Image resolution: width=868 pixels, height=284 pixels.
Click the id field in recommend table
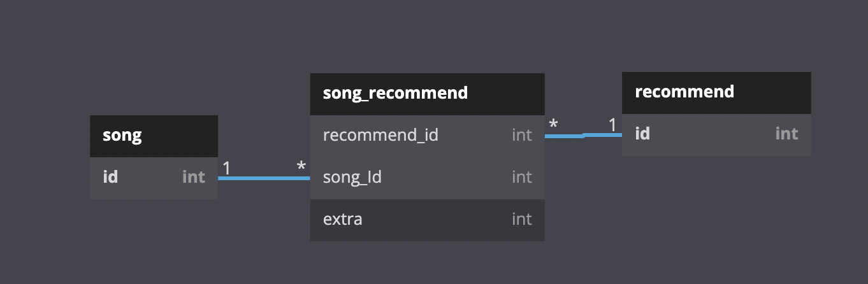click(x=642, y=133)
